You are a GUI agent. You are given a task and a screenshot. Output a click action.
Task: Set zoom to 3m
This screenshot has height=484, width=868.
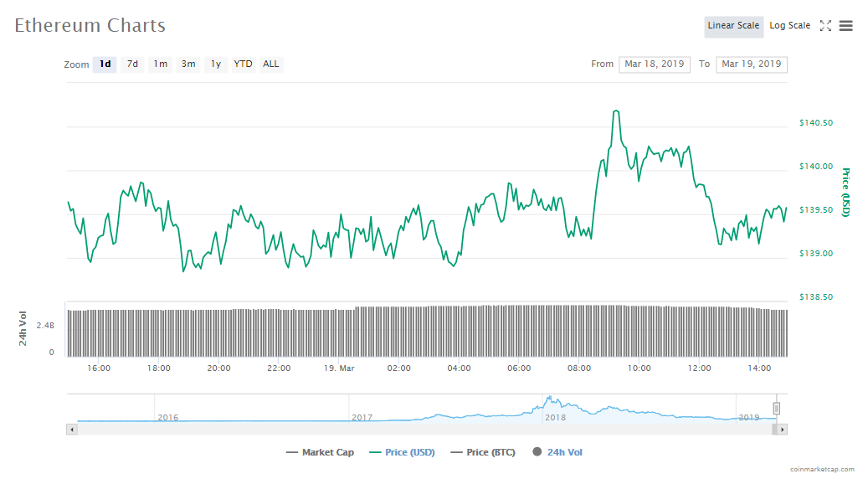(188, 64)
